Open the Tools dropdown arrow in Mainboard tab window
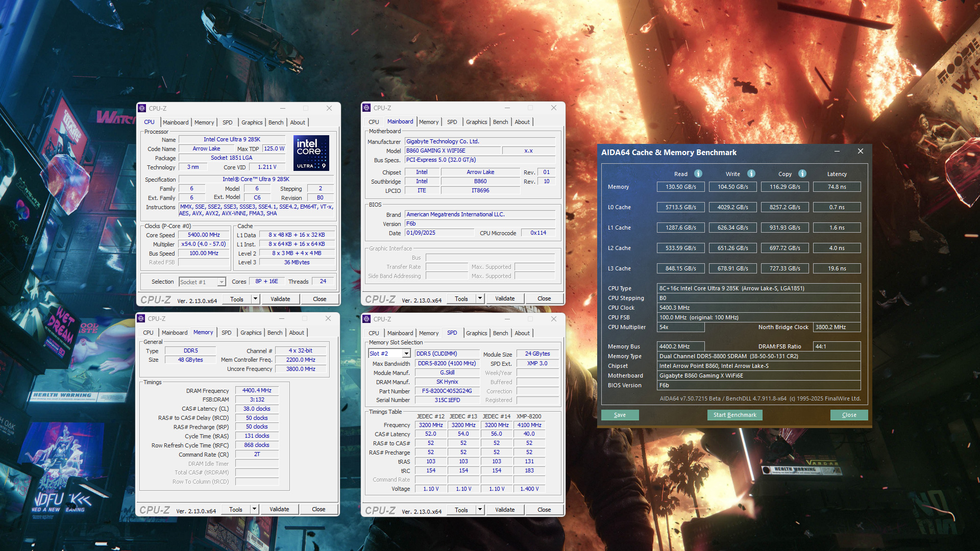The width and height of the screenshot is (980, 551). pos(480,298)
